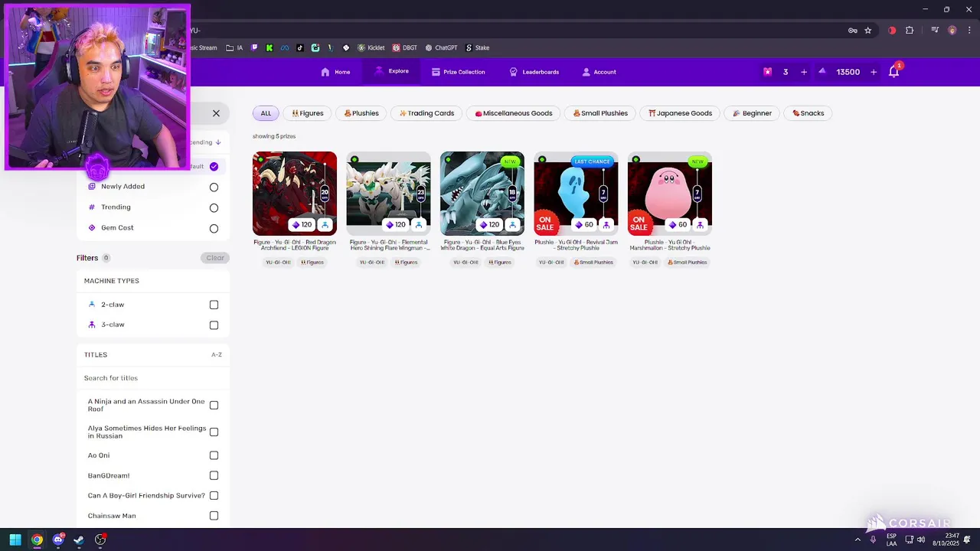The height and width of the screenshot is (551, 980).
Task: Open the Kick bookmark icon
Action: coord(269,47)
